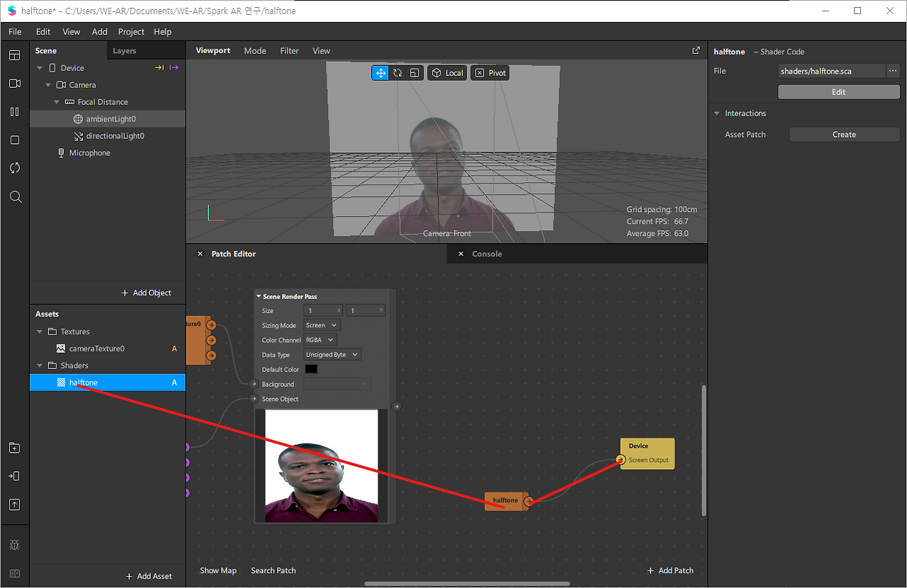The height and width of the screenshot is (588, 907).
Task: Click the Edit button for the shader file
Action: click(839, 92)
